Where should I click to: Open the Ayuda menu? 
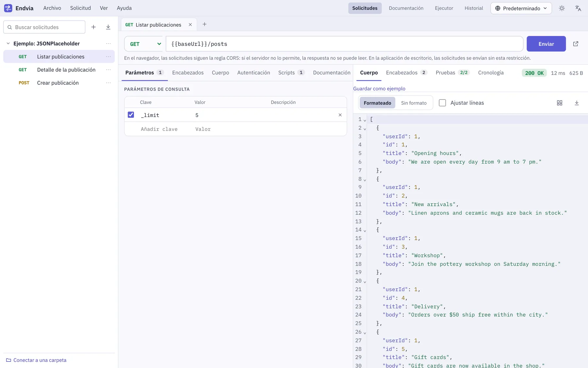pyautogui.click(x=124, y=8)
